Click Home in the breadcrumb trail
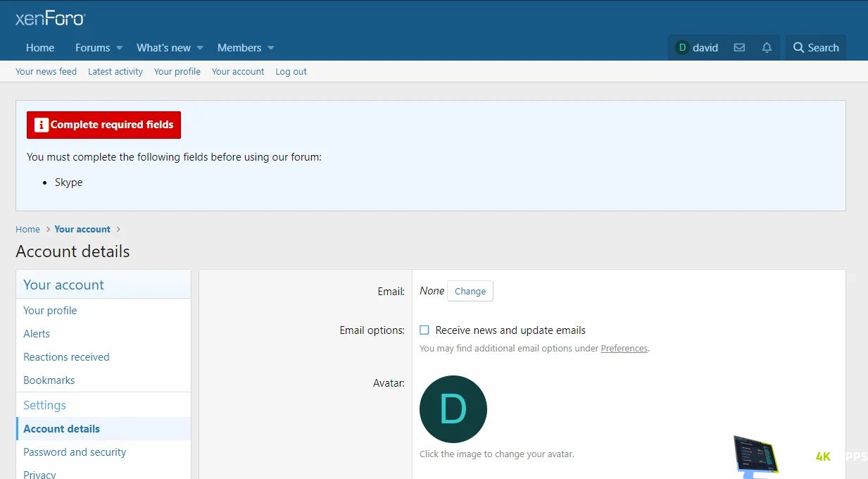868x479 pixels. coord(27,230)
